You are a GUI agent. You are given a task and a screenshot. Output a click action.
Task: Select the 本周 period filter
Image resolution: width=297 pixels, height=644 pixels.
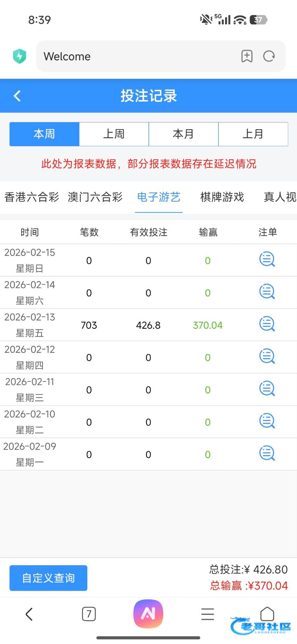44,134
